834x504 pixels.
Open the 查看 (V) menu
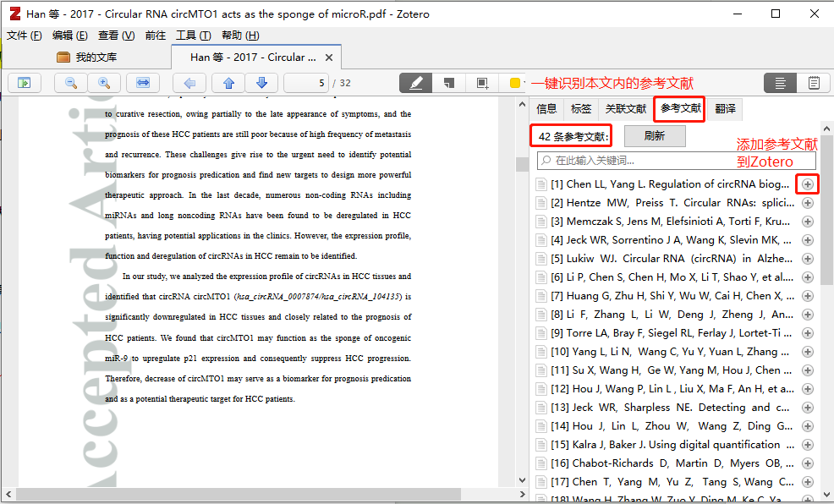pyautogui.click(x=116, y=36)
